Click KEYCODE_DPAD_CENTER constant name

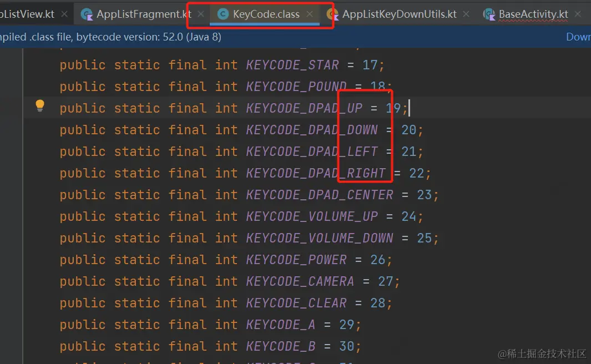(320, 195)
